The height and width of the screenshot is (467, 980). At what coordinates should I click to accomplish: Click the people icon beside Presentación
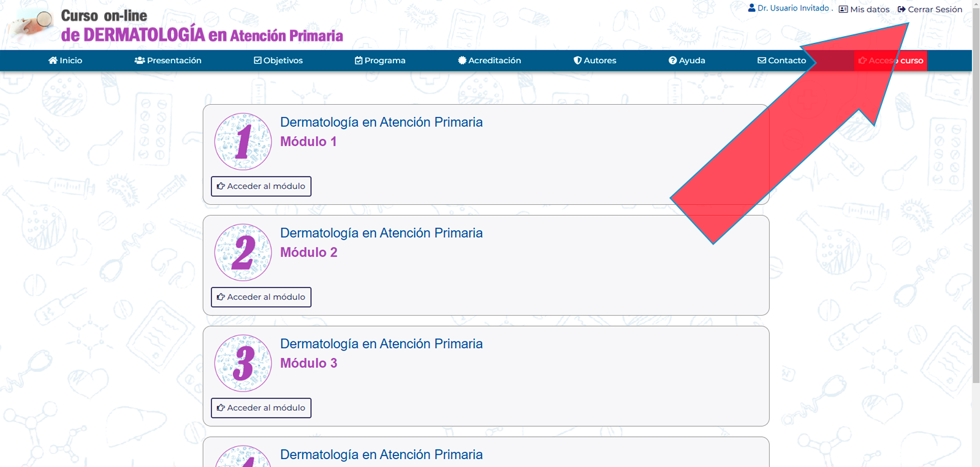(x=140, y=60)
